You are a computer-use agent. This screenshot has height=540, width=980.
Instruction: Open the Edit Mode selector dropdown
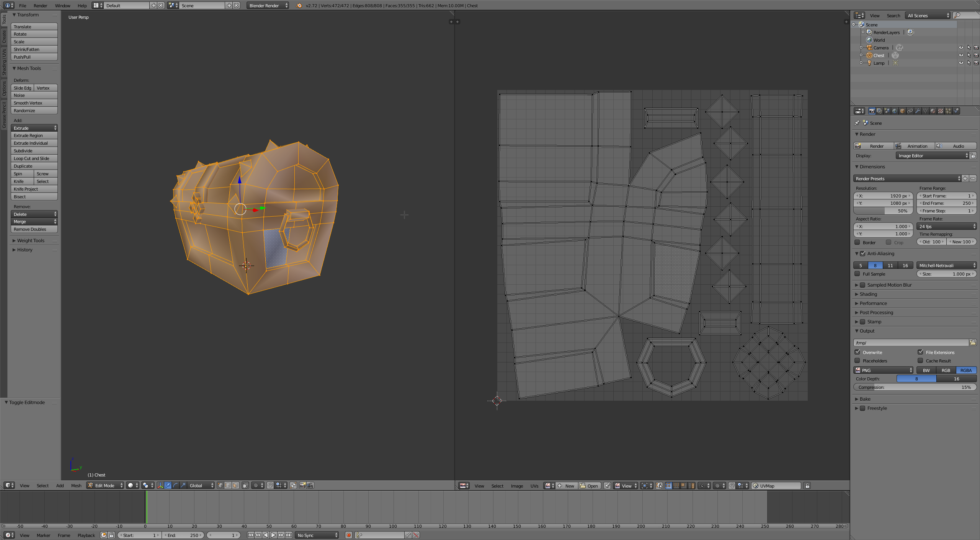pos(105,485)
